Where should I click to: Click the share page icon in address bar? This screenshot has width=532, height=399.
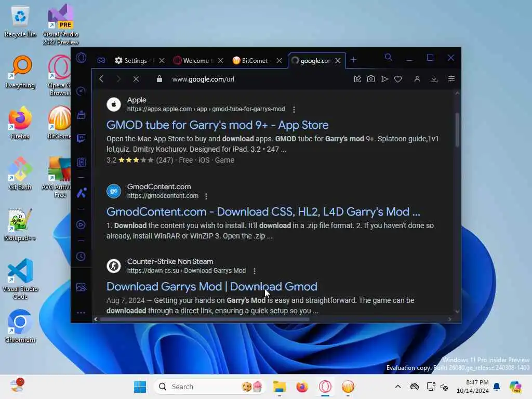tap(357, 79)
